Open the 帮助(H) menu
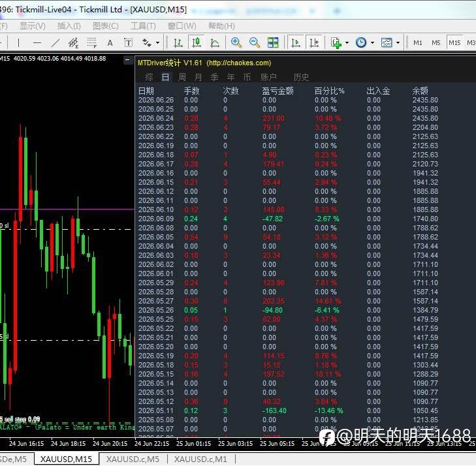The height and width of the screenshot is (466, 476). pyautogui.click(x=221, y=26)
